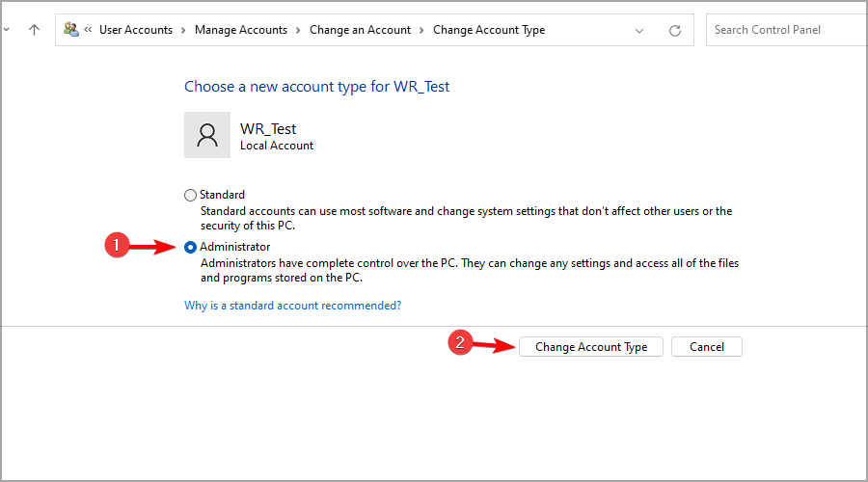Screen dimensions: 868x482
Task: Cancel the account type change
Action: point(707,347)
